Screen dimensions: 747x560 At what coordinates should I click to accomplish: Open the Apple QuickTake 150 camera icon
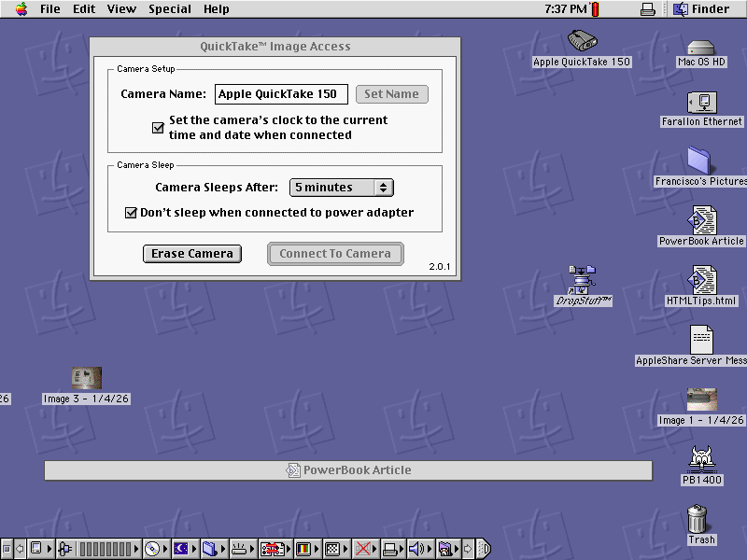coord(581,42)
